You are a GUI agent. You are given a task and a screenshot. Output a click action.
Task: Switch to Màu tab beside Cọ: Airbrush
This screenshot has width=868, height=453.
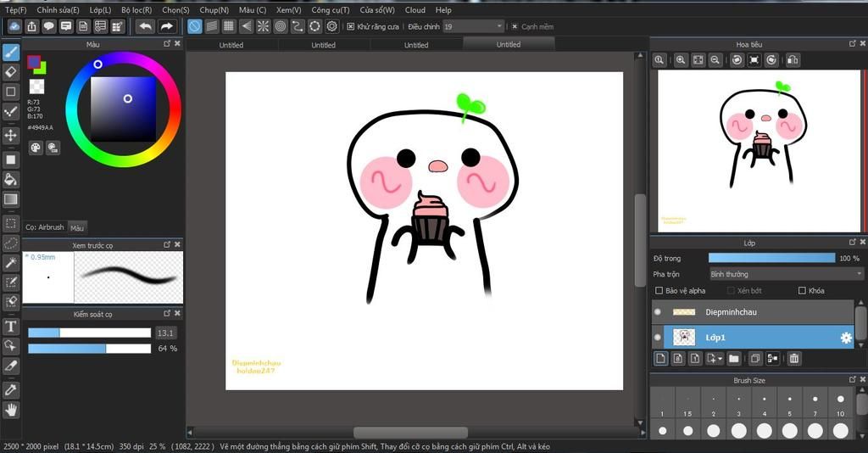[x=77, y=227]
